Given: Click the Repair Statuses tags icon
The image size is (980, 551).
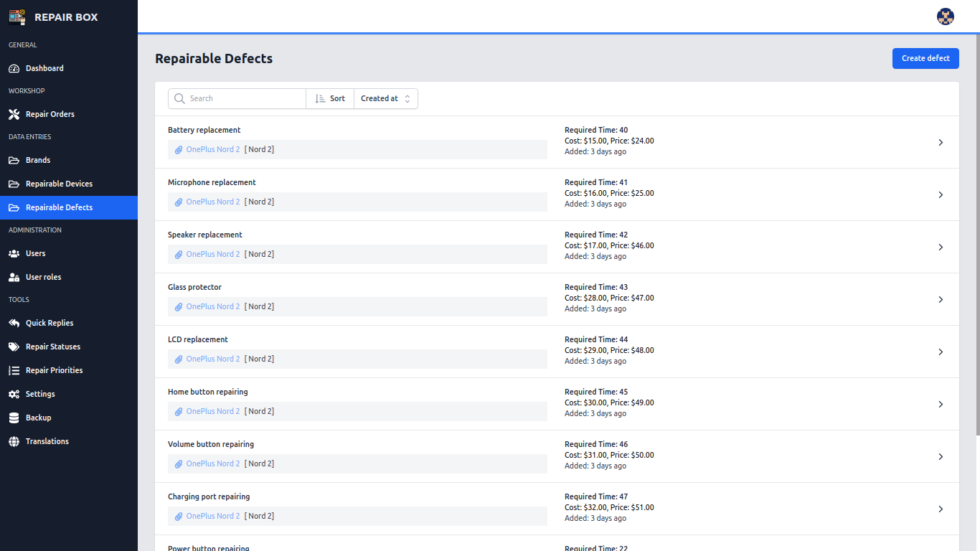Looking at the screenshot, I should click(14, 347).
